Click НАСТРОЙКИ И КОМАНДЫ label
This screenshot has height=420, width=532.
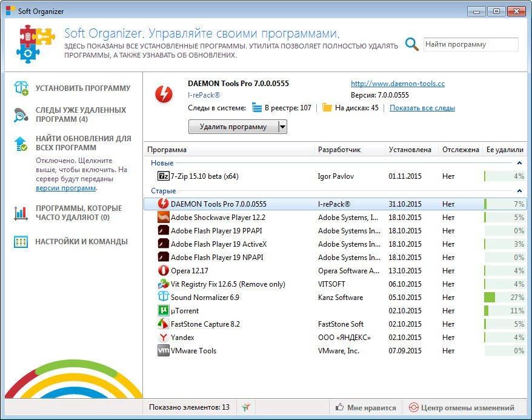point(82,242)
